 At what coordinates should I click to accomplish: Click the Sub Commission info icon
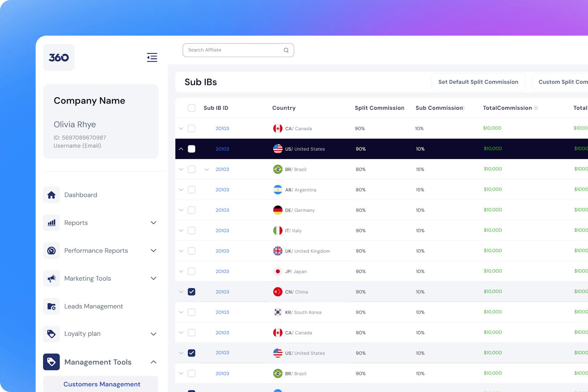click(462, 108)
